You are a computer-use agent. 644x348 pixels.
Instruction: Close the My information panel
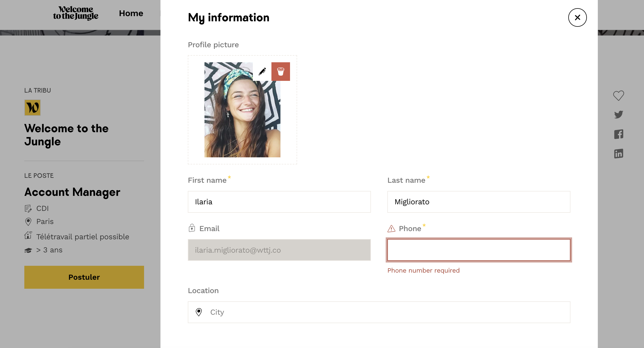pyautogui.click(x=577, y=17)
